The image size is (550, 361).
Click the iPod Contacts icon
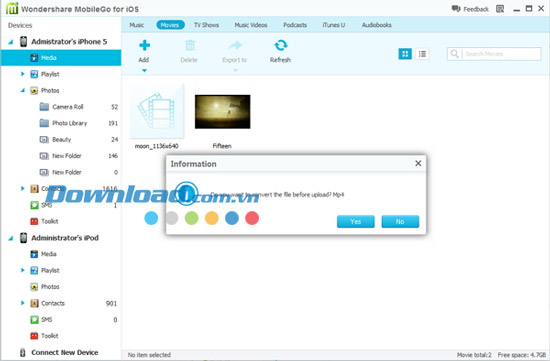34,303
